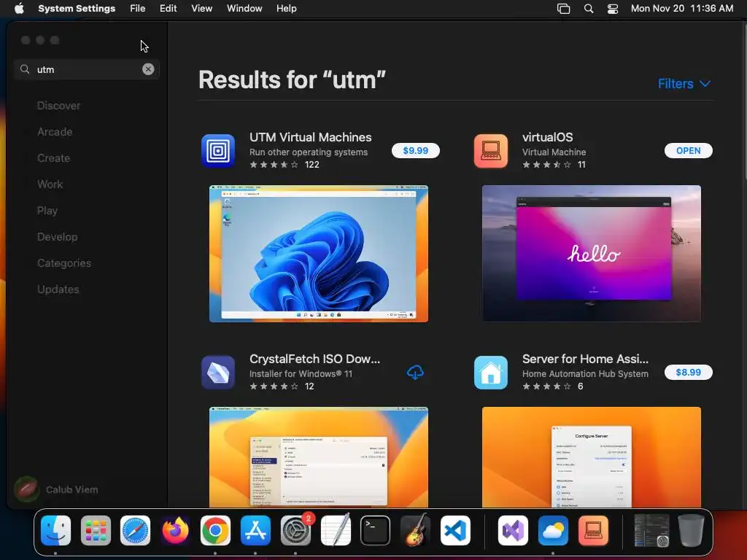
Task: Select Create in sidebar
Action: (53, 158)
